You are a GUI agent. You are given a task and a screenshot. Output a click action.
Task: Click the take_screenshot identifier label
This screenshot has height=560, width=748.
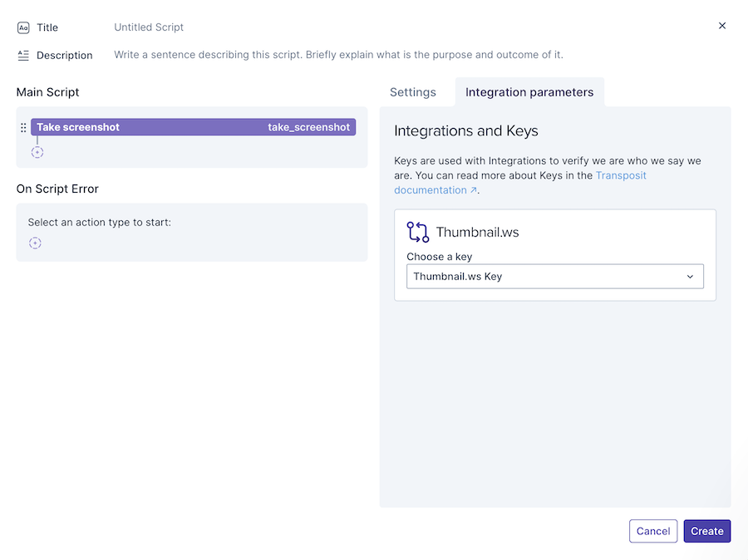tap(308, 127)
